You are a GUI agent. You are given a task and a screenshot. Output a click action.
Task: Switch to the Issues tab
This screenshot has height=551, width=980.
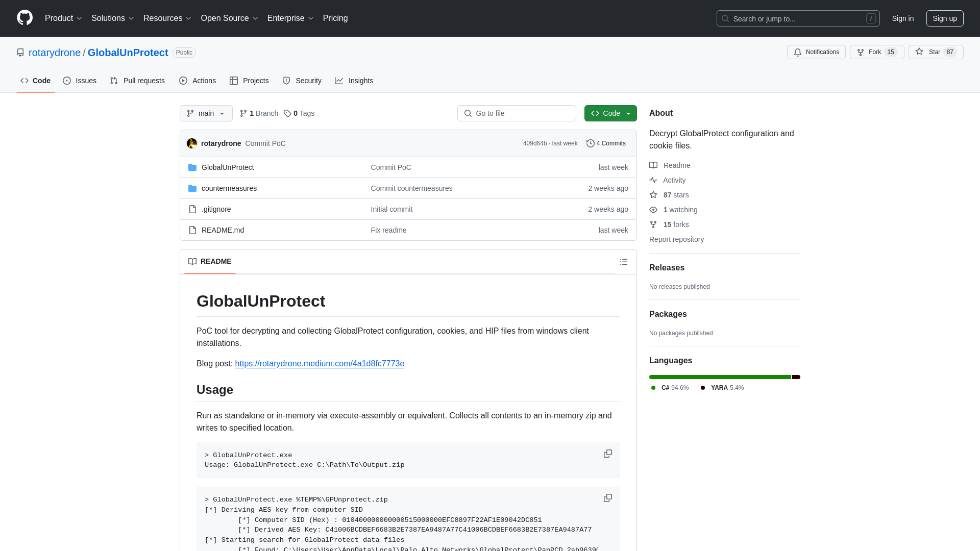tap(80, 81)
